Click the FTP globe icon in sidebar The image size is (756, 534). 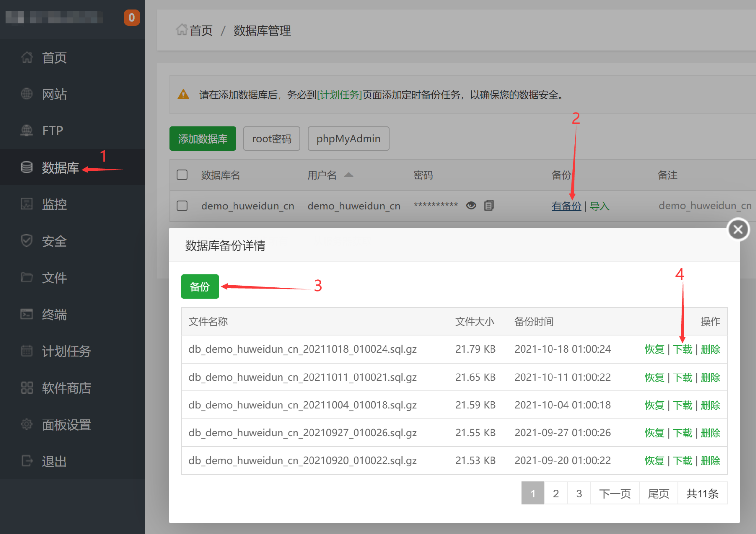pos(27,131)
